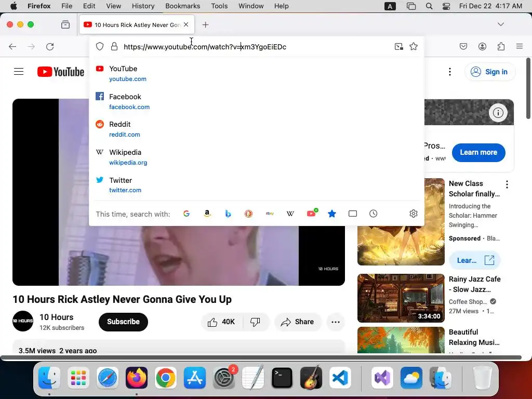Bookmark this page with the star icon
This screenshot has height=399, width=532.
tap(413, 46)
